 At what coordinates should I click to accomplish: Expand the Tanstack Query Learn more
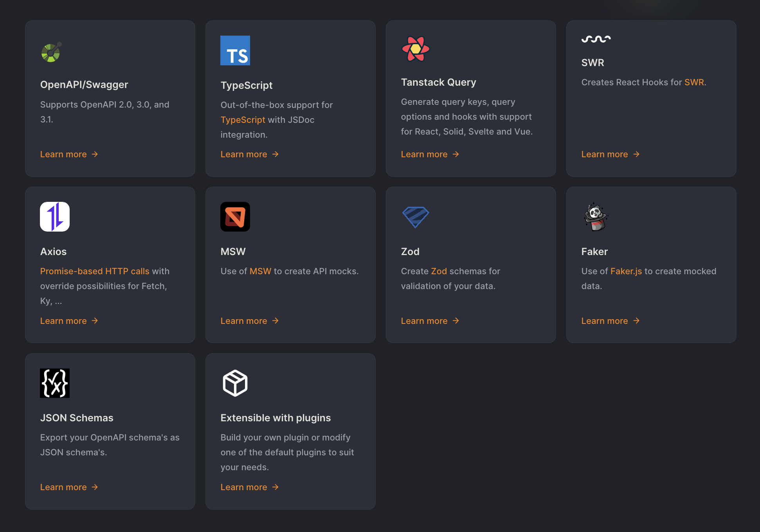coord(430,154)
